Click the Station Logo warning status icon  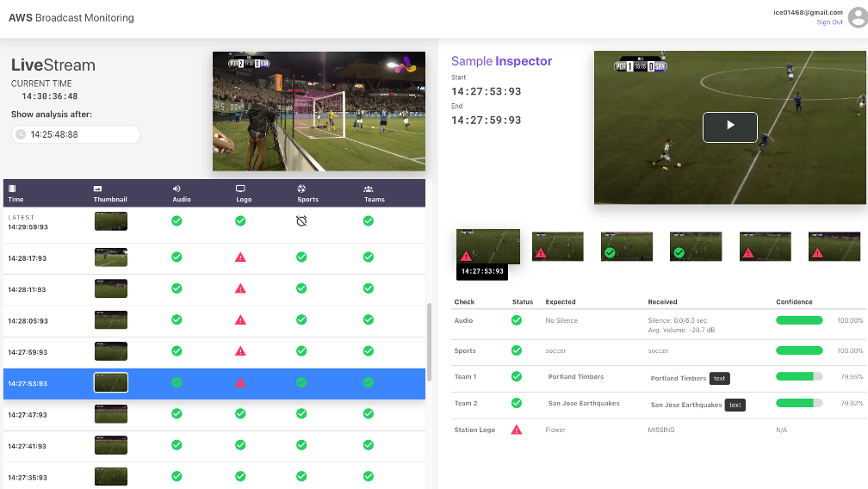pos(517,430)
